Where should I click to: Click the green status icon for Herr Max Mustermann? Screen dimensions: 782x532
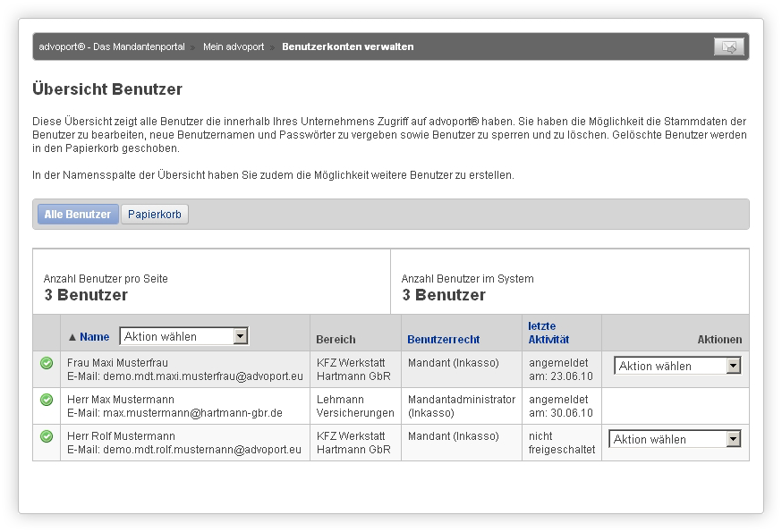coord(47,400)
